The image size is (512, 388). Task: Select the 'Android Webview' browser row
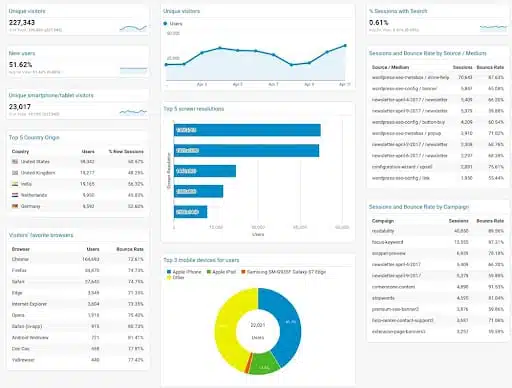[x=78, y=338]
